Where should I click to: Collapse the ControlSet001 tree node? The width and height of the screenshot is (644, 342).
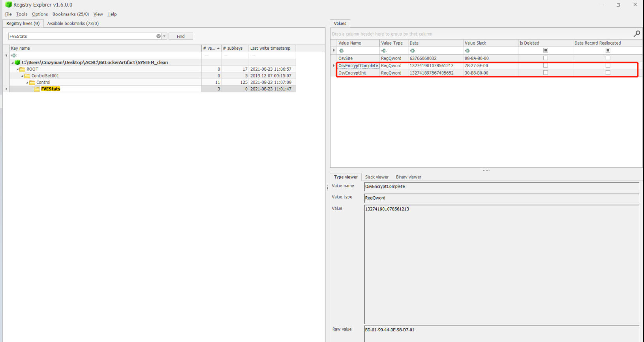coord(22,76)
